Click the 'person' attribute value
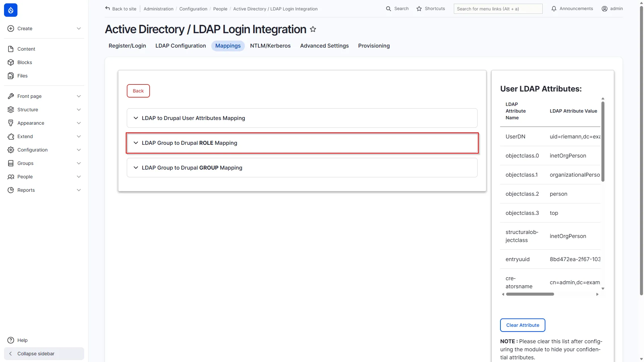Image resolution: width=644 pixels, height=362 pixels. click(558, 194)
